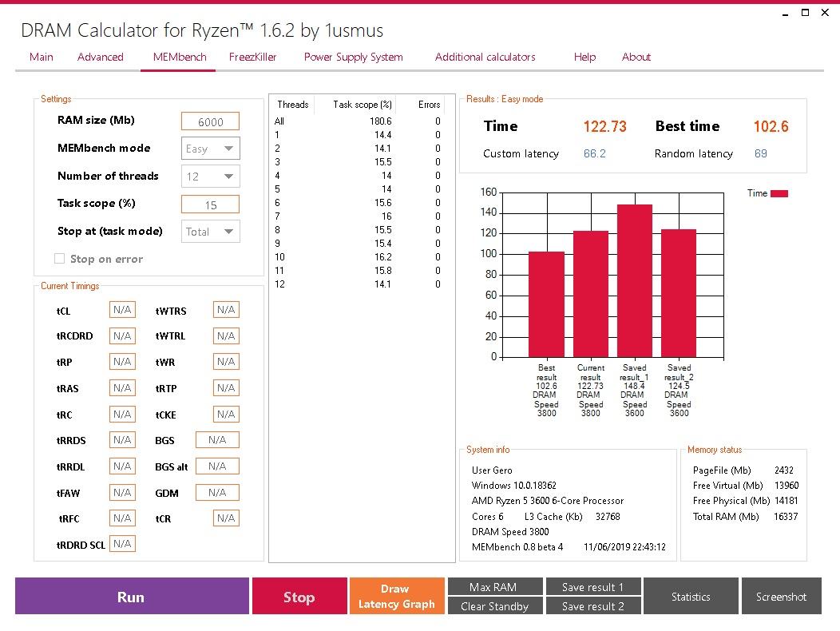Open the FreezKiller tab

pyautogui.click(x=252, y=57)
